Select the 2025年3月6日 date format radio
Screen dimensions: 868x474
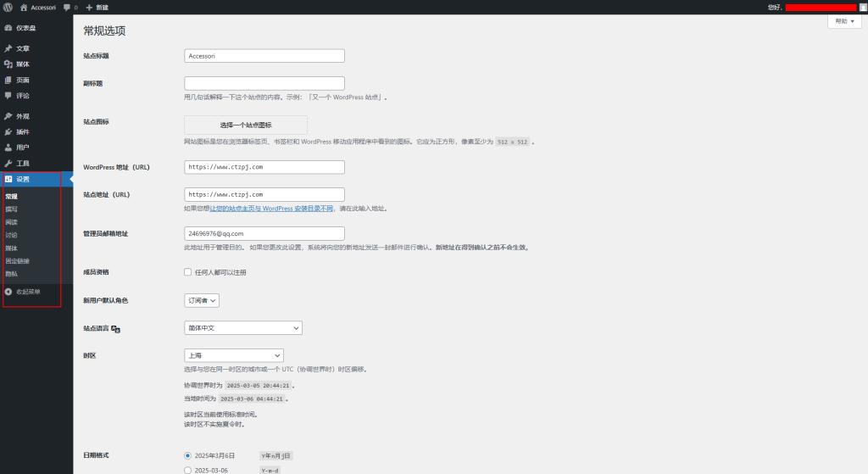187,455
